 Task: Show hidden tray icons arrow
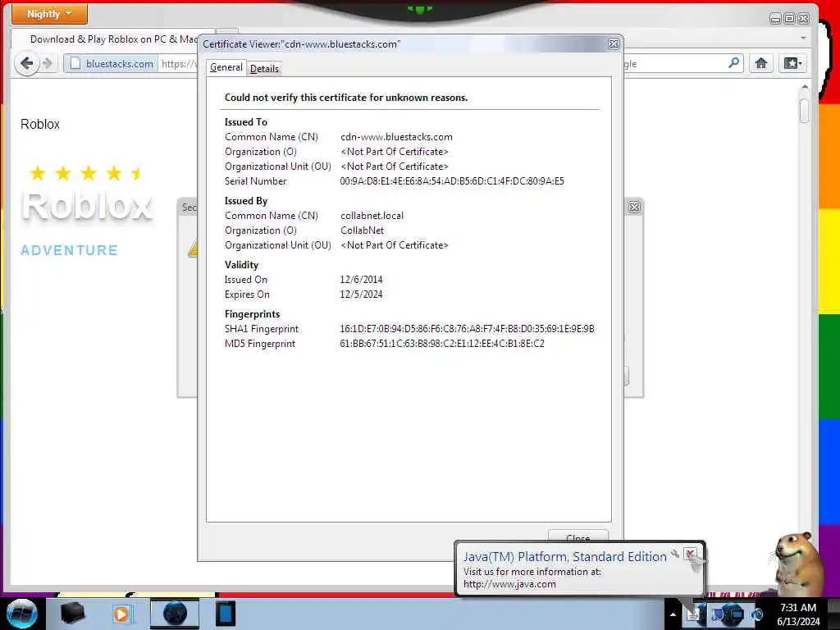click(673, 614)
